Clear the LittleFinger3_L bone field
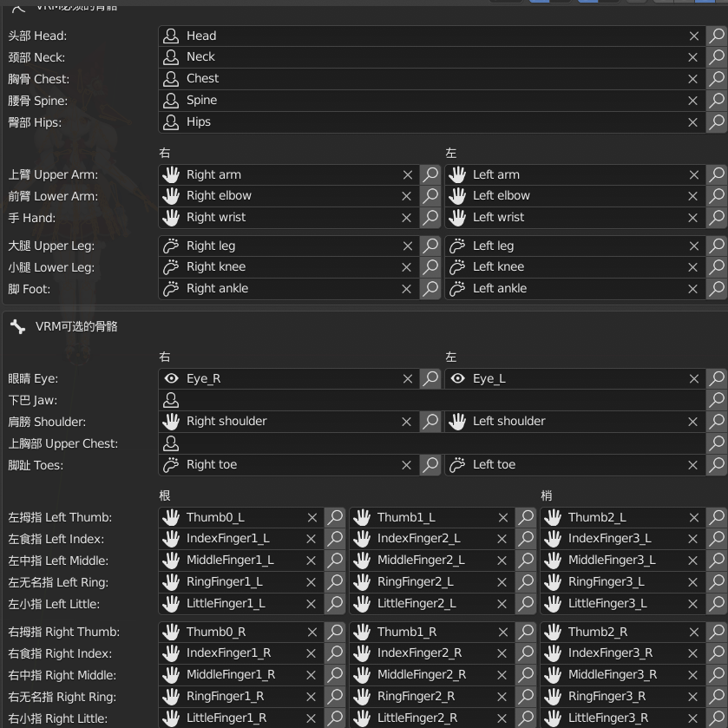The width and height of the screenshot is (728, 728). tap(692, 604)
